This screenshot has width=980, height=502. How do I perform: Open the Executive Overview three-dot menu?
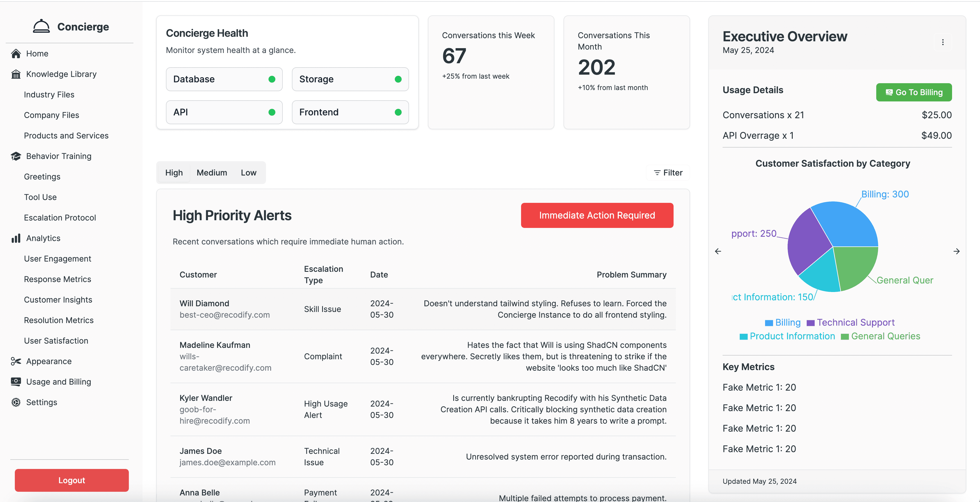pyautogui.click(x=942, y=42)
